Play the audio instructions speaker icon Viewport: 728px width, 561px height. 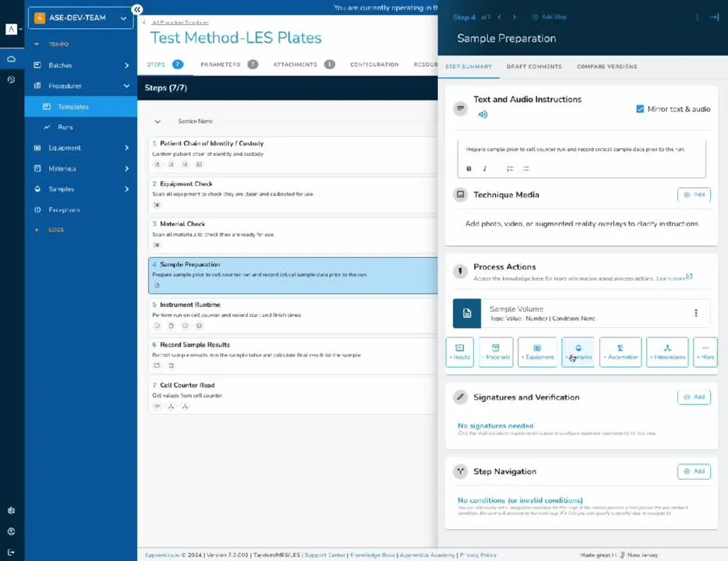[482, 115]
